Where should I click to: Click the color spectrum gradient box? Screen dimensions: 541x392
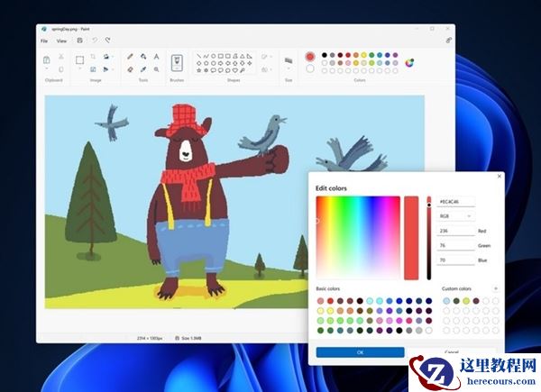click(x=358, y=238)
